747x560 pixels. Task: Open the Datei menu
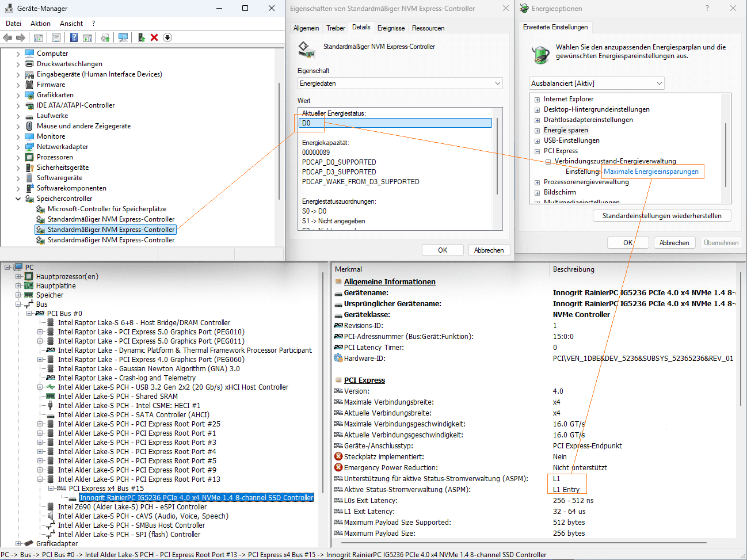(13, 24)
